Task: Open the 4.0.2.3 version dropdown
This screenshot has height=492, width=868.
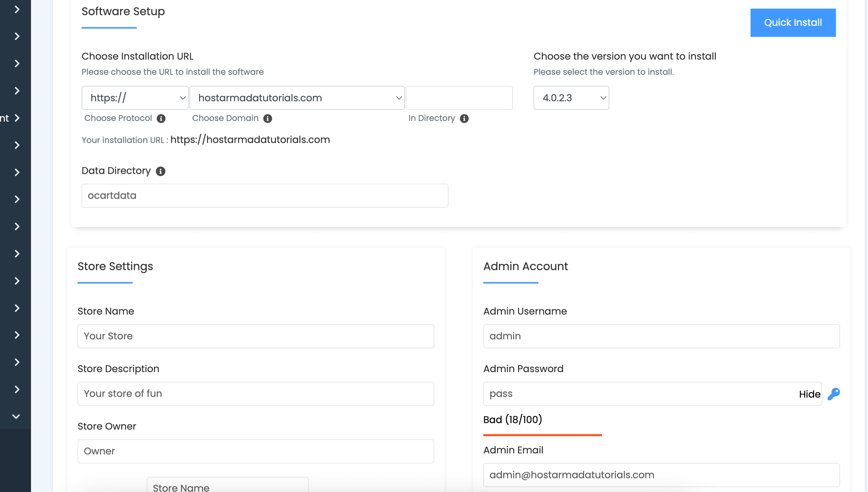Action: 571,98
